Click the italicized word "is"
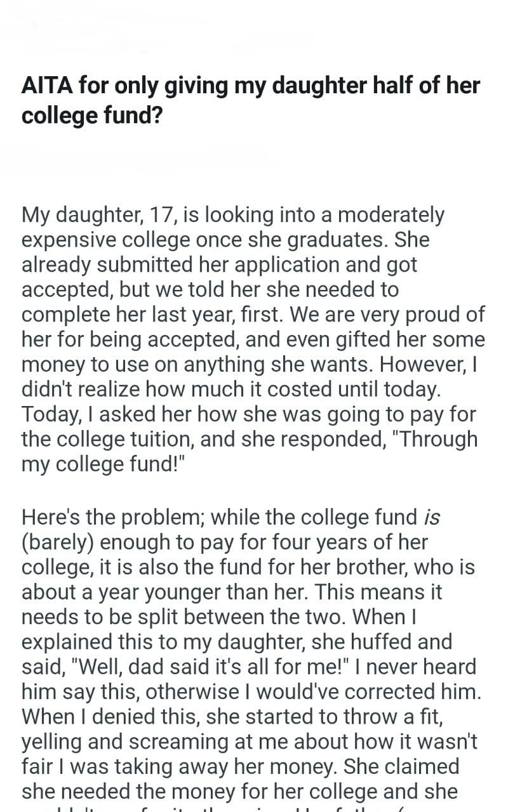Screen dimensions: 508x812 click(x=431, y=518)
